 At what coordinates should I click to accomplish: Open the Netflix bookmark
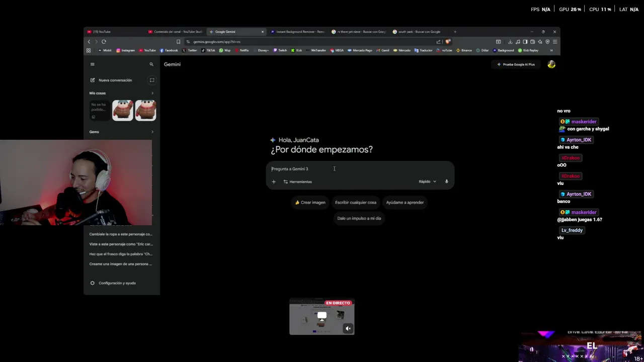tap(242, 50)
